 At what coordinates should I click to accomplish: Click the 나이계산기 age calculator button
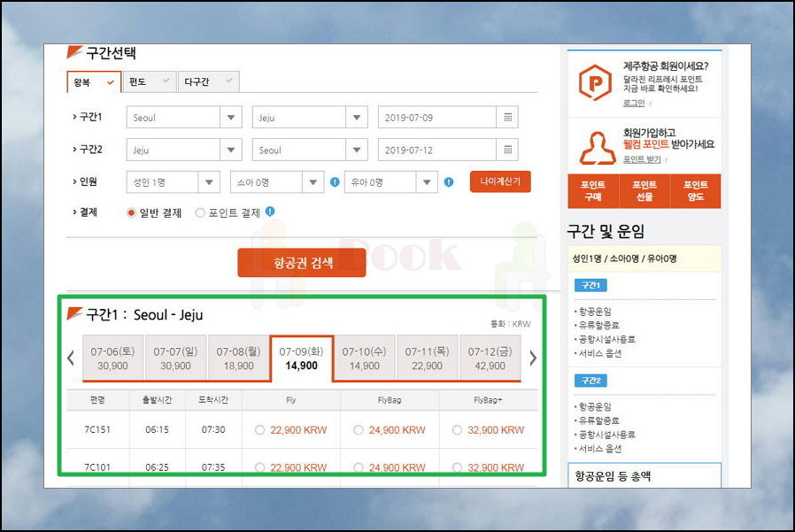coord(500,181)
